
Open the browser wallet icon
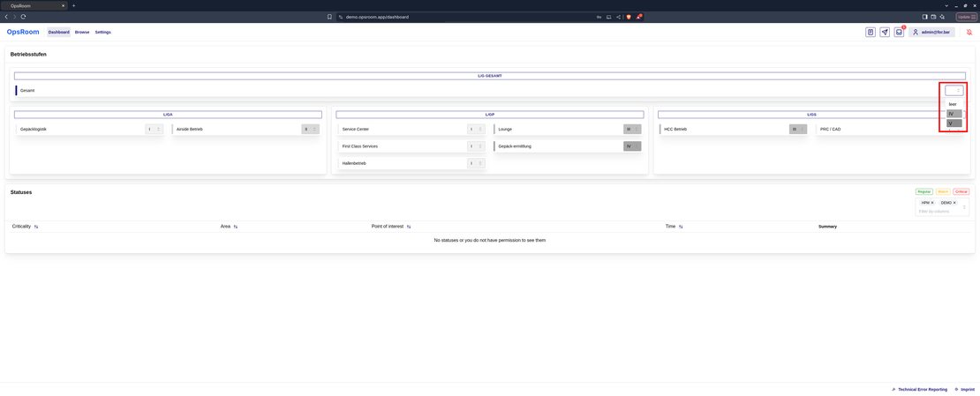coord(933,17)
